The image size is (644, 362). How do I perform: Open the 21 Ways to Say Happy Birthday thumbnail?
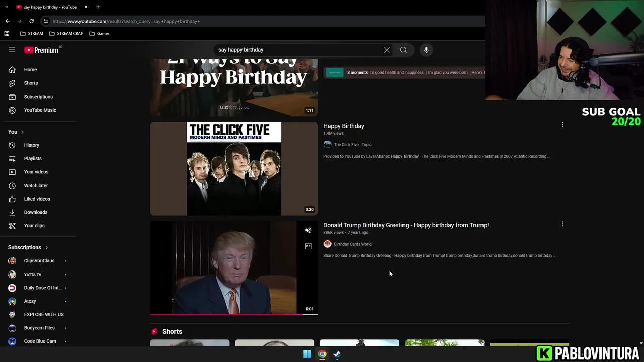(x=234, y=87)
